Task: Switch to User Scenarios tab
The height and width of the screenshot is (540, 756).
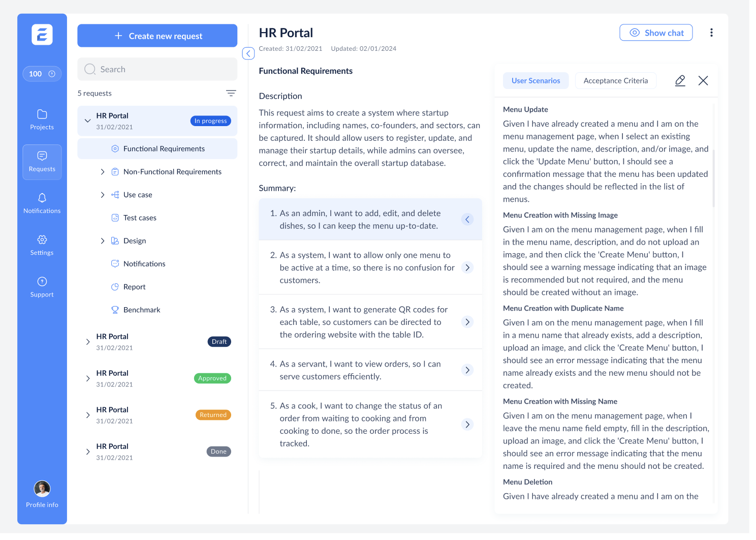Action: pos(536,81)
